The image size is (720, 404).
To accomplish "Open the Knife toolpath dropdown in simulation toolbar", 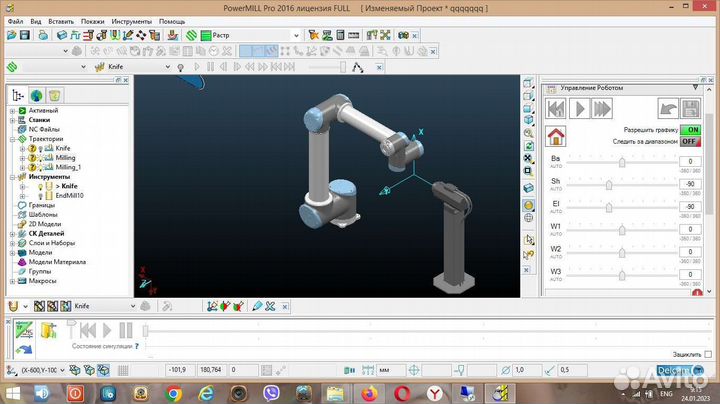I will 168,67.
